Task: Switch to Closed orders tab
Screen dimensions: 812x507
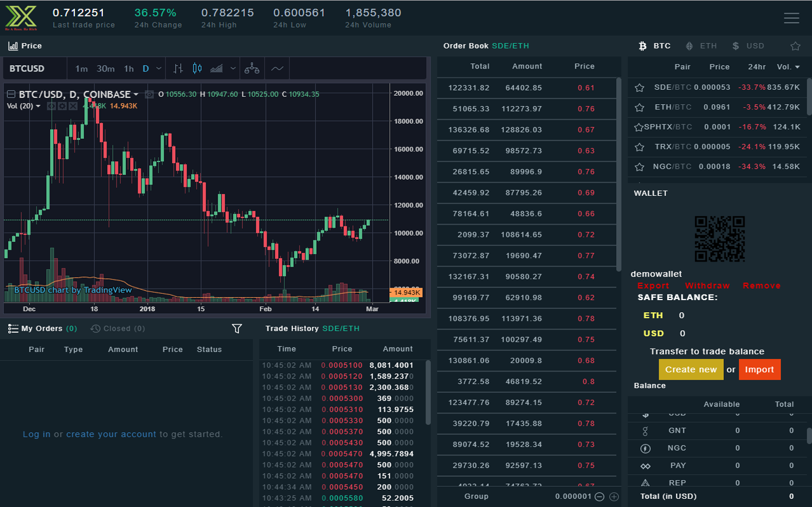Action: (x=117, y=328)
